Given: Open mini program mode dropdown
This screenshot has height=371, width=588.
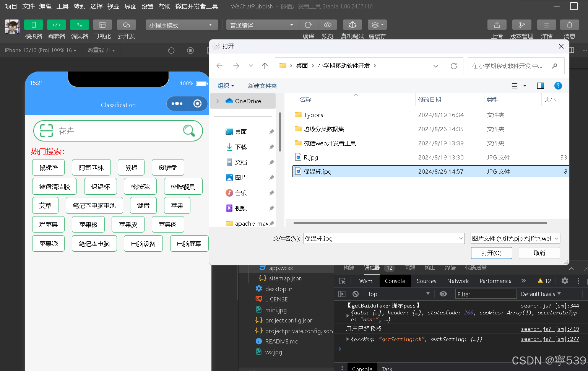Looking at the screenshot, I should [x=182, y=25].
